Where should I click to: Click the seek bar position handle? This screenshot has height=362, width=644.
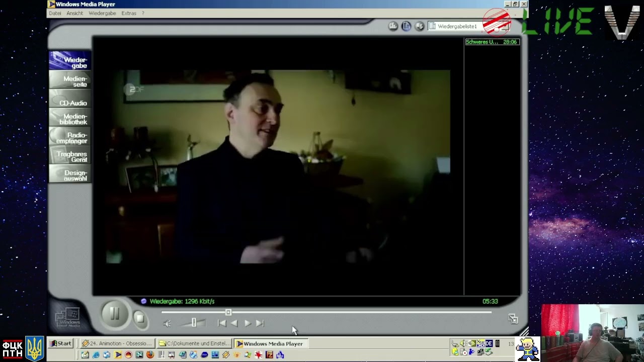[x=228, y=313]
